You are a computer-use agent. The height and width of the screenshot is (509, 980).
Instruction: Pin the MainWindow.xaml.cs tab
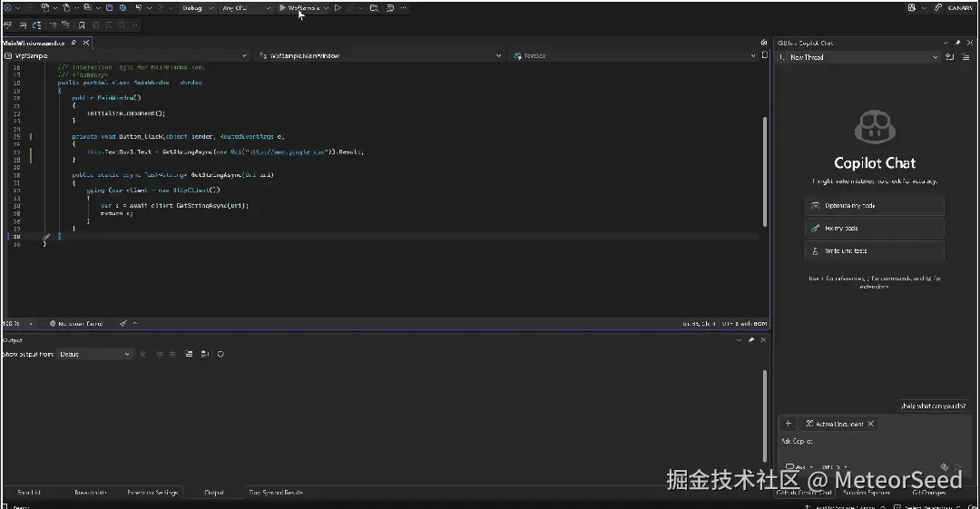(x=73, y=43)
